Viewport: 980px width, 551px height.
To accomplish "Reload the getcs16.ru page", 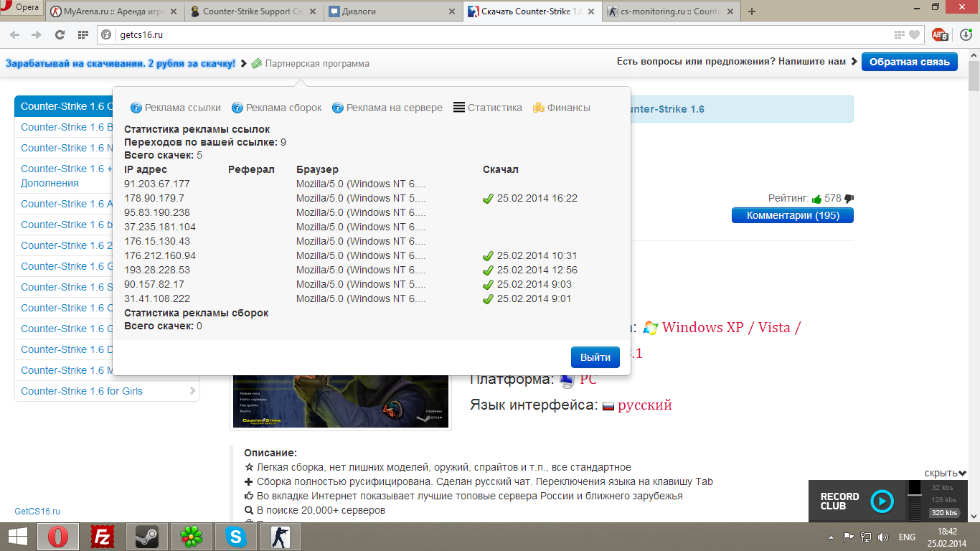I will (60, 34).
